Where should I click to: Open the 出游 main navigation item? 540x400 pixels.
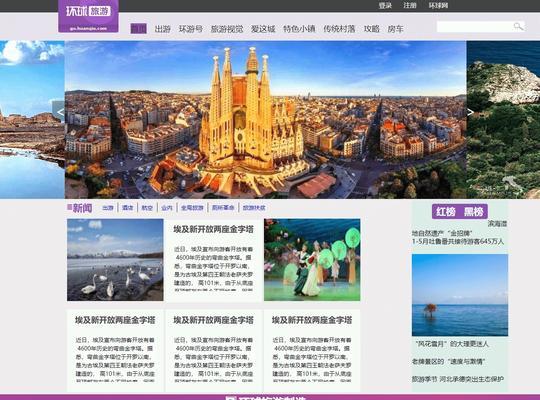tap(163, 29)
